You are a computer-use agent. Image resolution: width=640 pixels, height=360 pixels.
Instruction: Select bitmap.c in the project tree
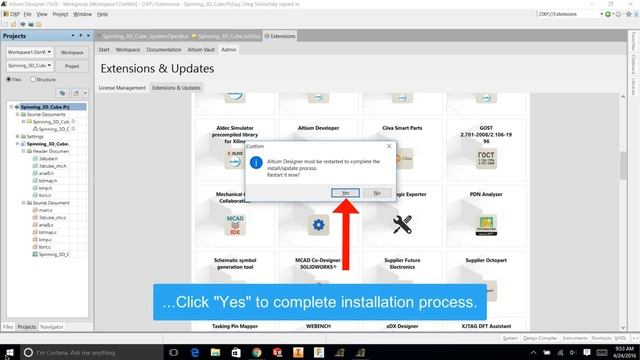[47, 232]
